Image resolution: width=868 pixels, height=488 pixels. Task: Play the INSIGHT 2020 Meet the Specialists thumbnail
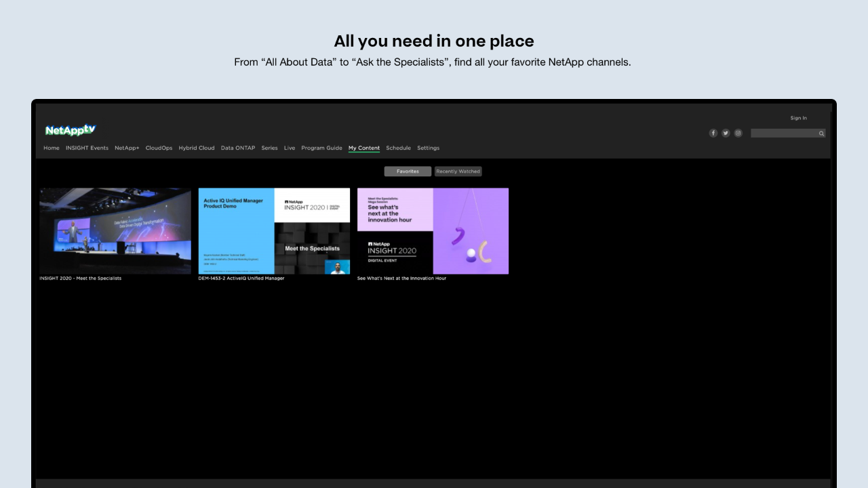115,230
